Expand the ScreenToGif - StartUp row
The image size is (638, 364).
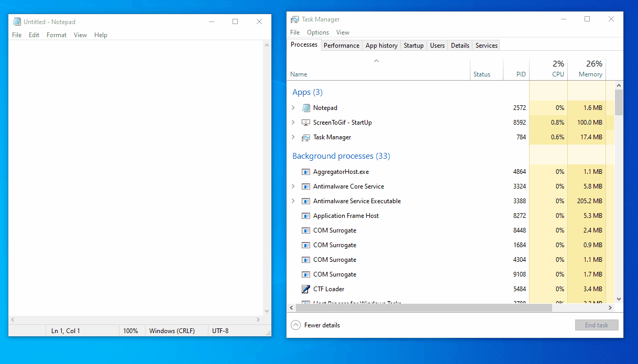click(x=293, y=123)
